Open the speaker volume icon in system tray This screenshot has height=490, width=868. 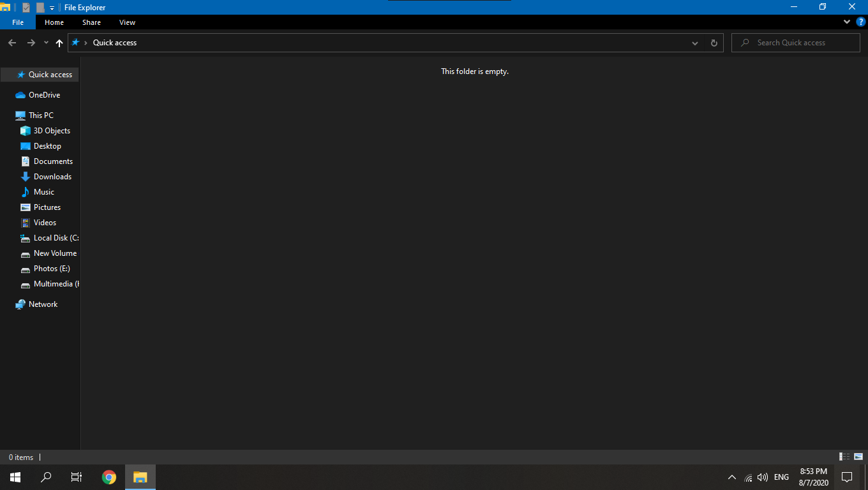pos(763,477)
